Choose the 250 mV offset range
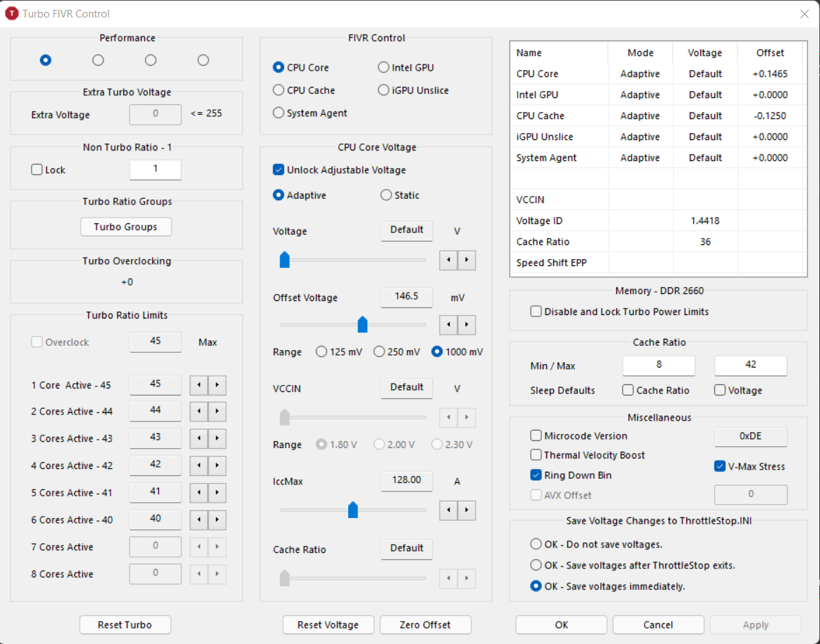 379,352
